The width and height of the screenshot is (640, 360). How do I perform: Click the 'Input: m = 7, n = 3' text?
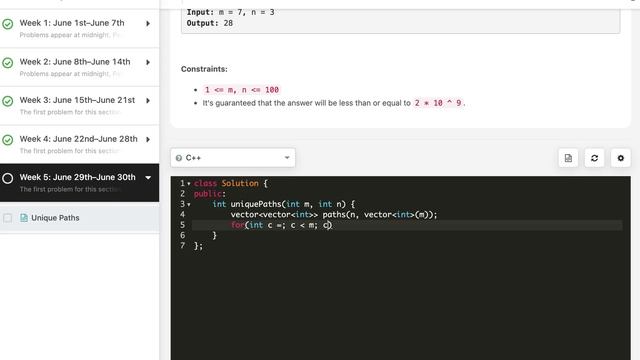pyautogui.click(x=231, y=13)
